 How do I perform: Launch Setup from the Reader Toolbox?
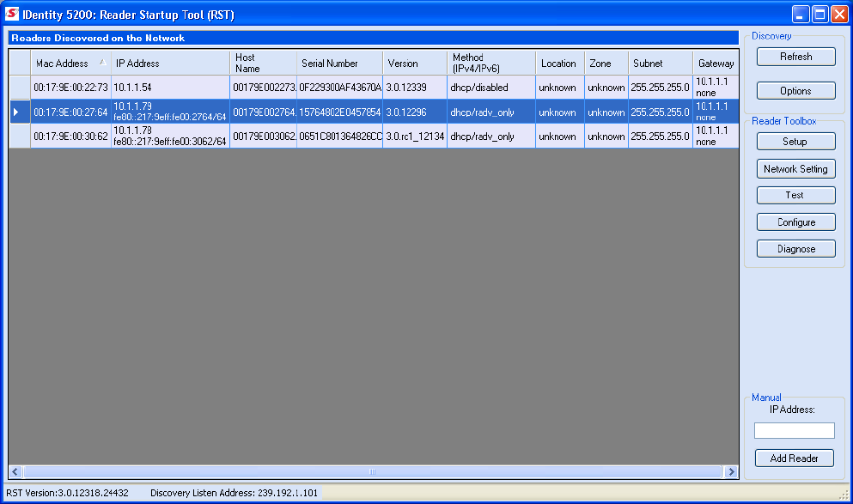coord(796,142)
